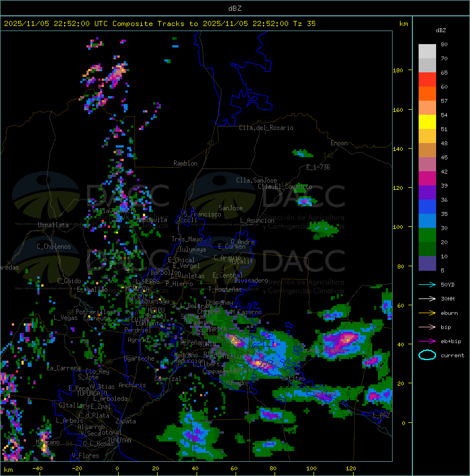470x476 pixels.
Task: Click the cyan 50YD track arrow icon
Action: (x=427, y=285)
